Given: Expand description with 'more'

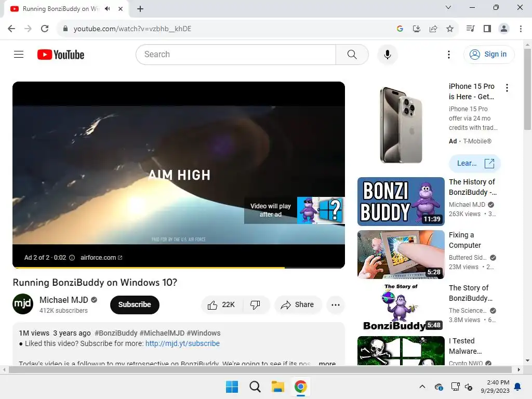Looking at the screenshot, I should [327, 363].
